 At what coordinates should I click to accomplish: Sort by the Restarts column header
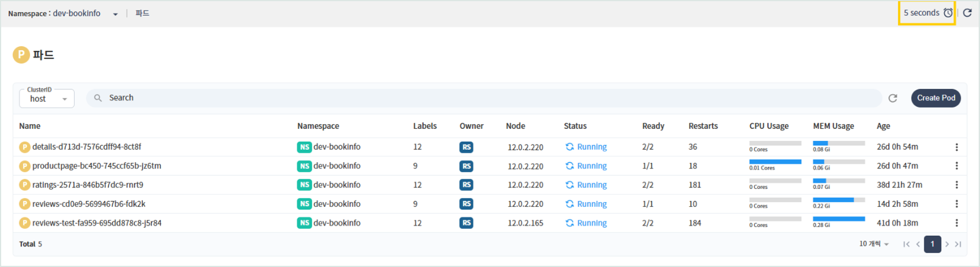coord(703,126)
